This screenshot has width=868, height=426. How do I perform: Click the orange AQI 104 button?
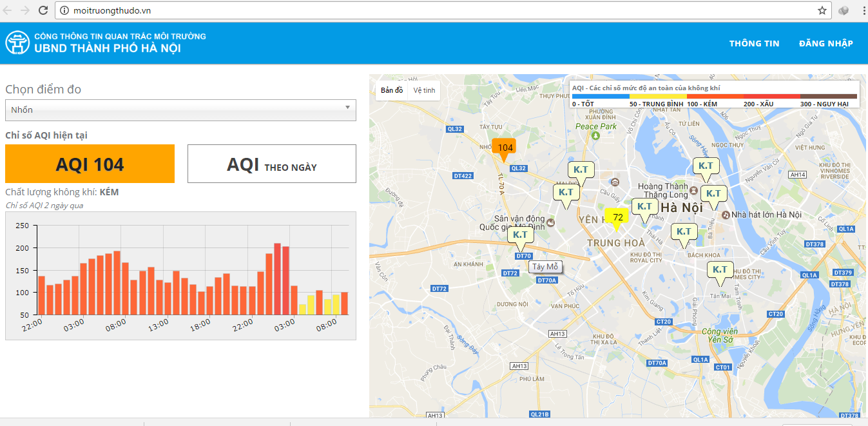(90, 164)
